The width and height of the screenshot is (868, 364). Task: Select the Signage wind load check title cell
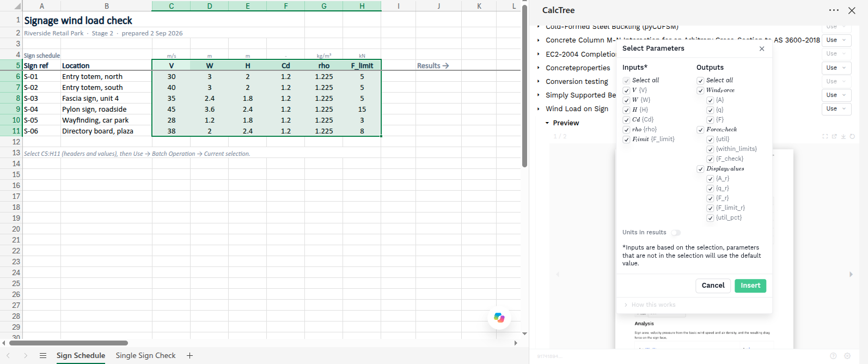(x=78, y=20)
